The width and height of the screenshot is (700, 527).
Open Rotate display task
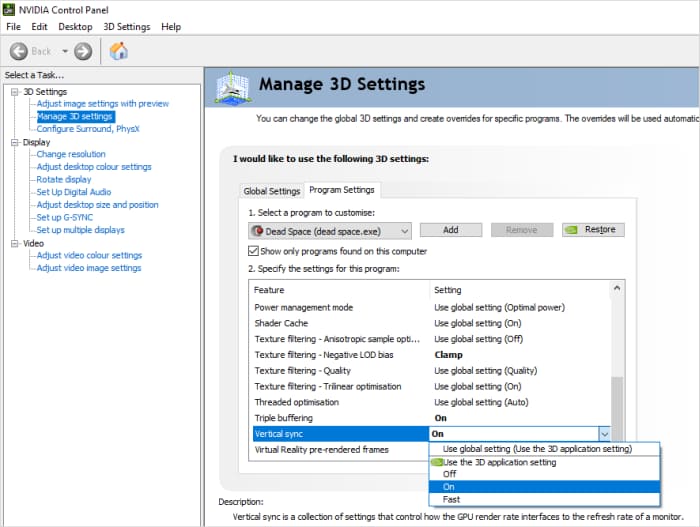pyautogui.click(x=64, y=180)
